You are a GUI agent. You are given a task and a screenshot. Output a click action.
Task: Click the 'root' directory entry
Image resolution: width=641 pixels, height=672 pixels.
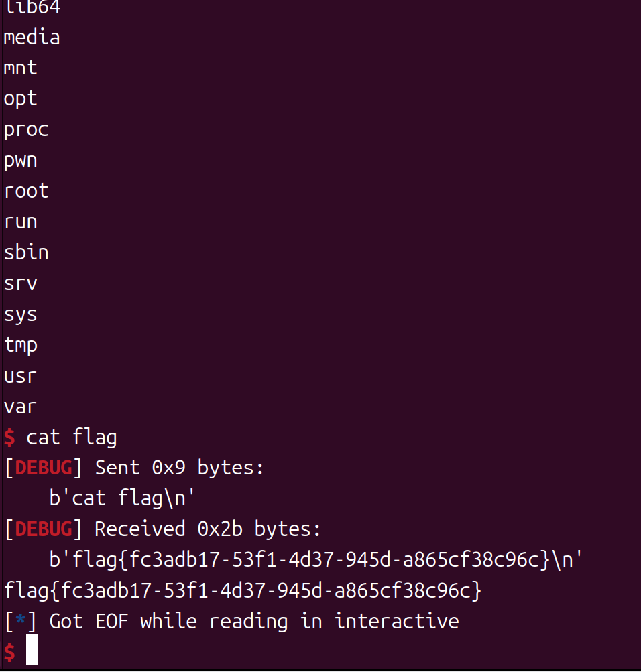click(26, 191)
